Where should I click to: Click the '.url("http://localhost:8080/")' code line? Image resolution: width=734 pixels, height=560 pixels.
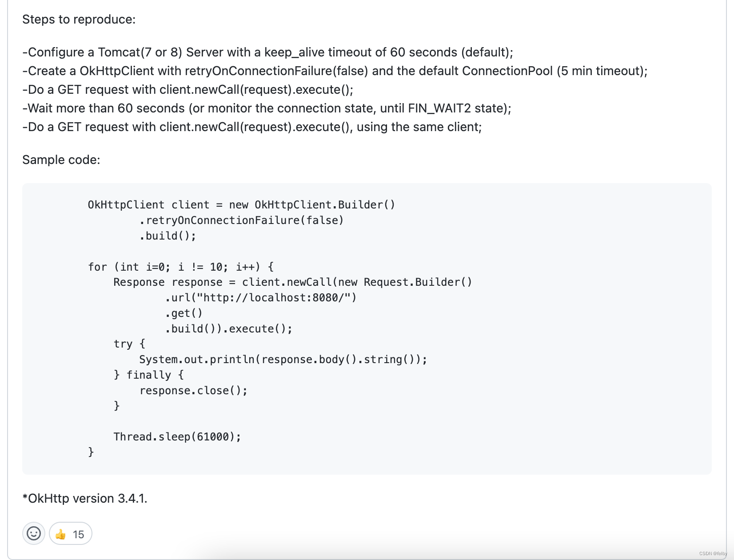click(260, 298)
